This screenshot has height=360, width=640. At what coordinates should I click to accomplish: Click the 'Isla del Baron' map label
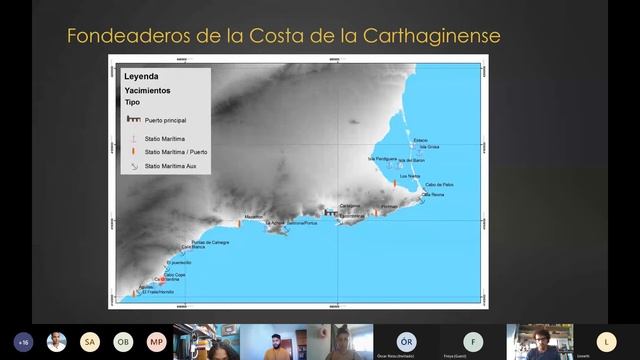click(411, 160)
